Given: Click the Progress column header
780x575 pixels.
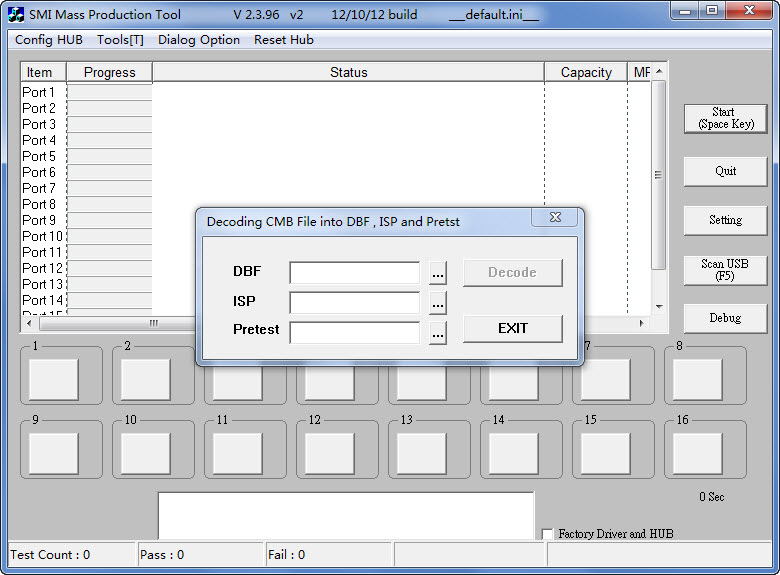Looking at the screenshot, I should tap(109, 73).
